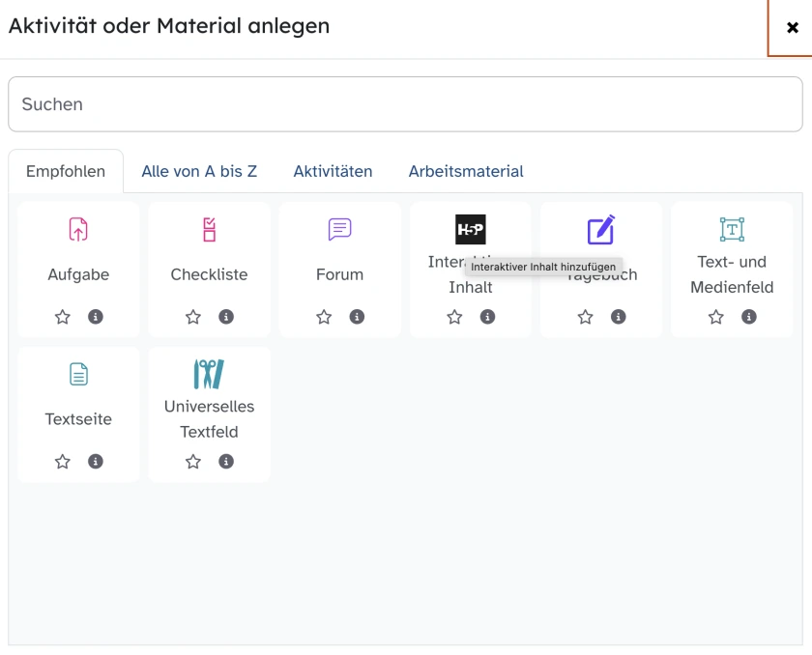Open info details for Text- und Medienfeld

point(749,317)
